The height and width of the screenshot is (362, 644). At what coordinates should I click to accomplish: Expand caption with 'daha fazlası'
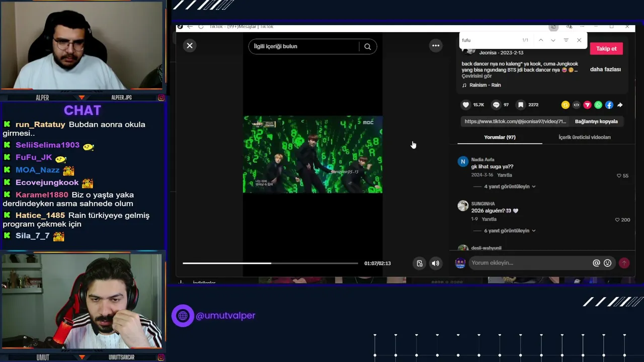(605, 69)
